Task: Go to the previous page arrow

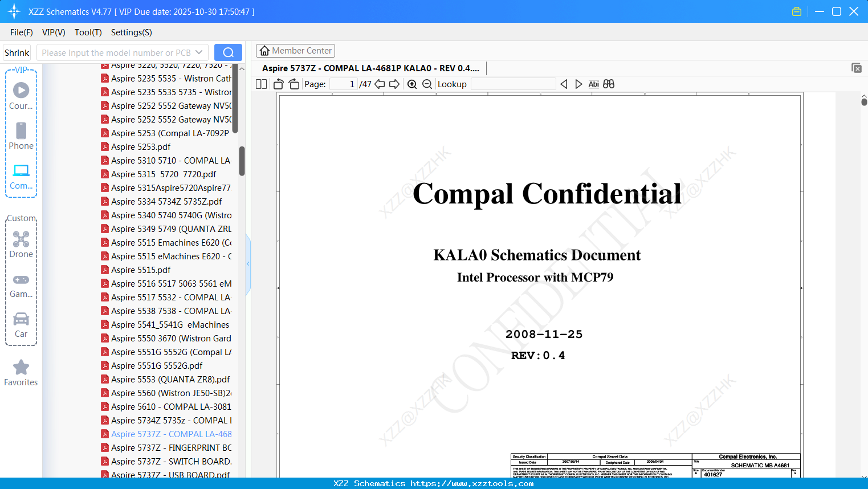Action: click(x=380, y=84)
